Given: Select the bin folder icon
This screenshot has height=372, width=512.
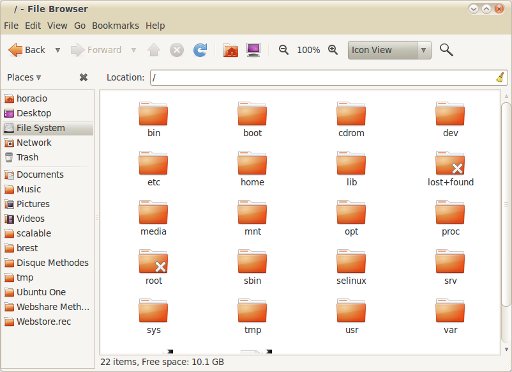Looking at the screenshot, I should (x=153, y=114).
